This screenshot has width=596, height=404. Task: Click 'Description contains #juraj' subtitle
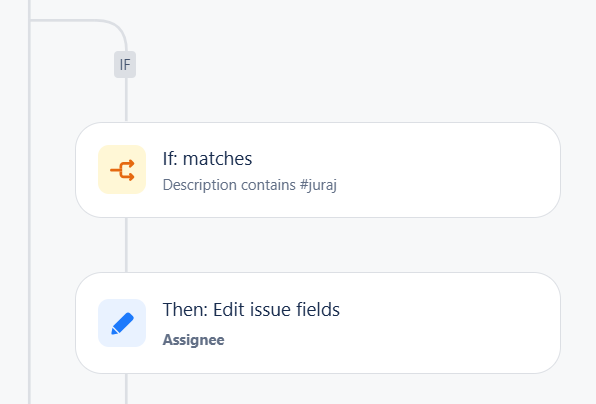[x=250, y=185]
